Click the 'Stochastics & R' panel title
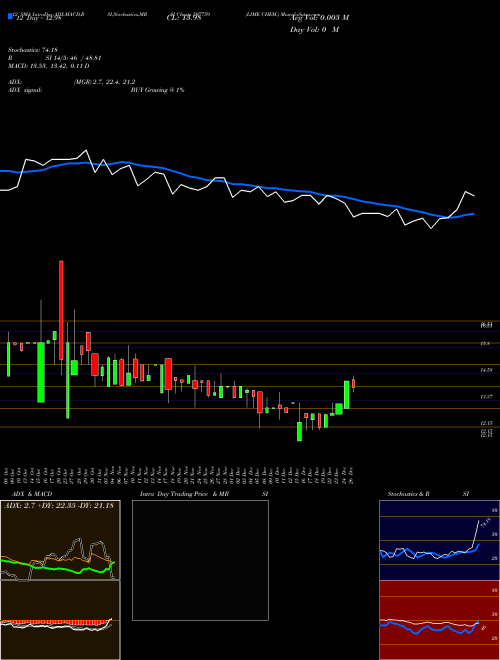Screen dimensions: 500x660 click(x=408, y=494)
